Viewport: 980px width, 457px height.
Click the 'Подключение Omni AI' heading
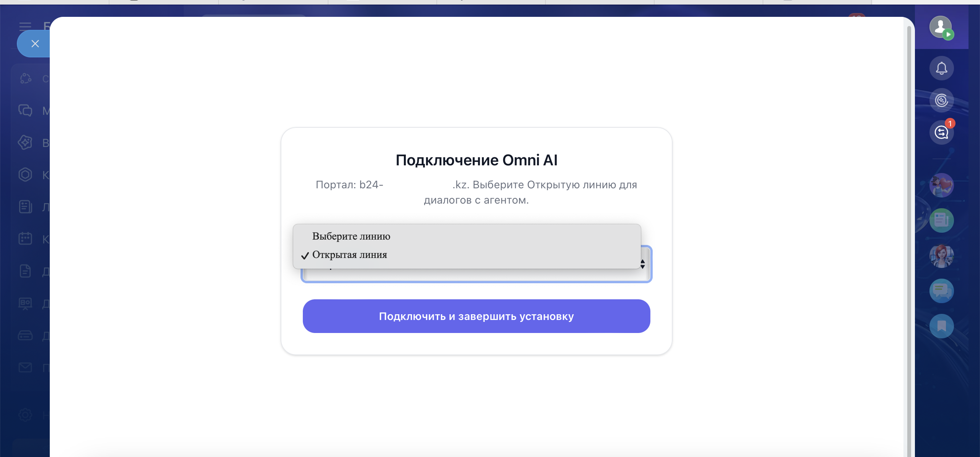pyautogui.click(x=476, y=160)
